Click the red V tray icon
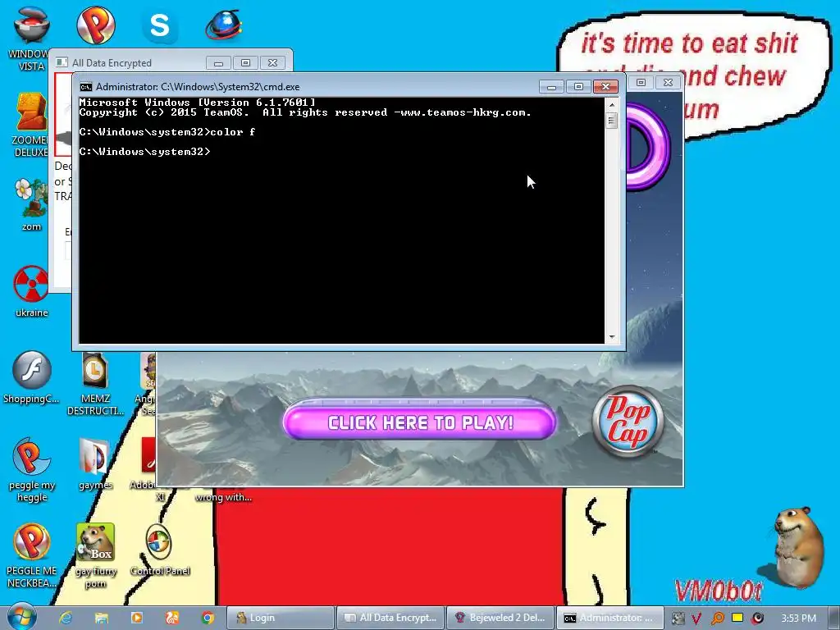Screen dimensions: 840x630 pos(696,619)
